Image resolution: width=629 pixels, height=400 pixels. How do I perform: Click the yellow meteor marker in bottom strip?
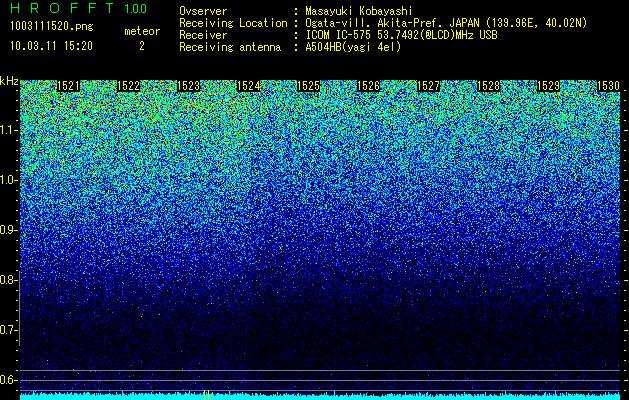point(207,395)
